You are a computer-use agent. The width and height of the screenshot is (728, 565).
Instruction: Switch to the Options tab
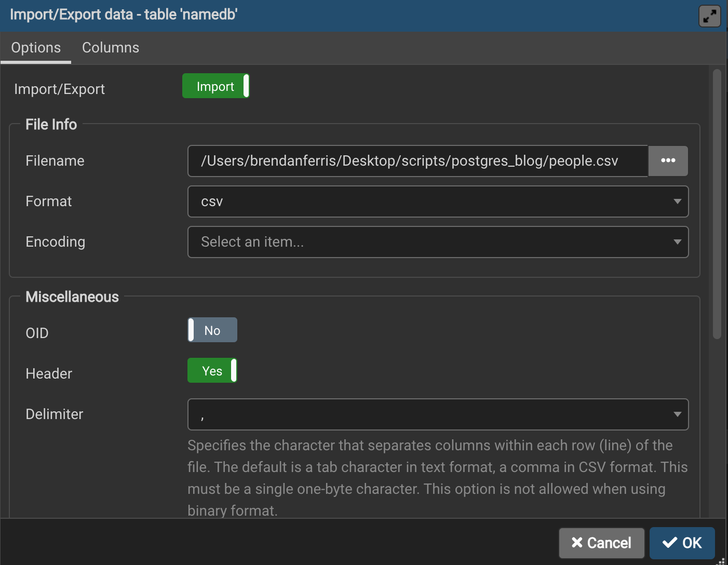(x=36, y=48)
